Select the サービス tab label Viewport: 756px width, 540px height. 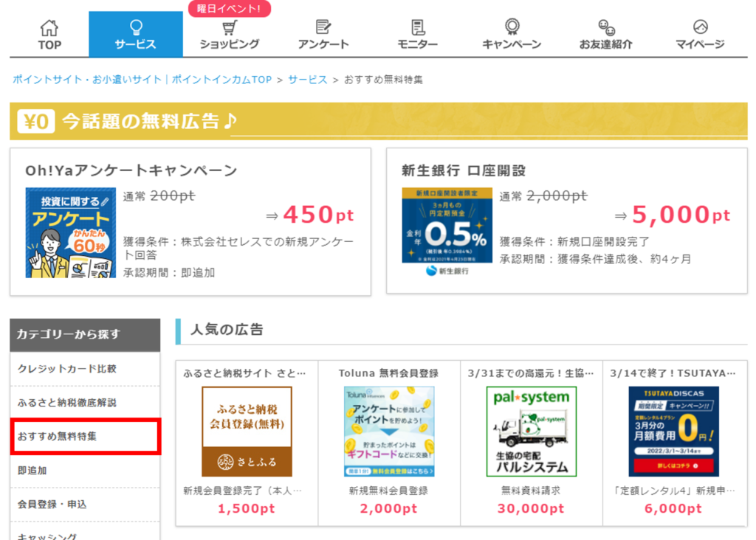136,44
